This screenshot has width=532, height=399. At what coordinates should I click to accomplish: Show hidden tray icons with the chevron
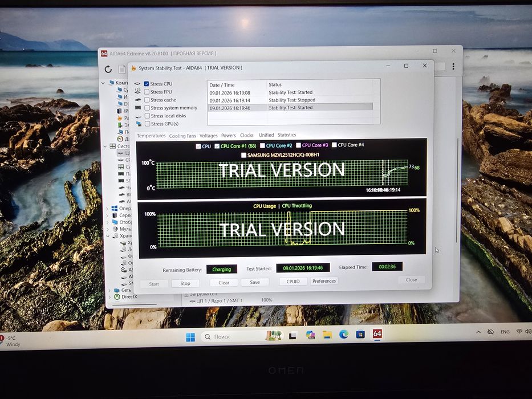[x=478, y=332]
